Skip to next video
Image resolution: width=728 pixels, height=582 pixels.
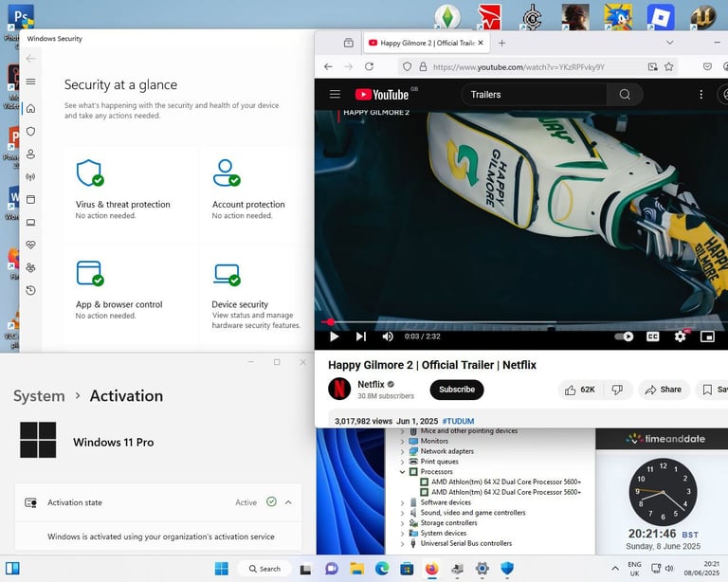click(361, 336)
